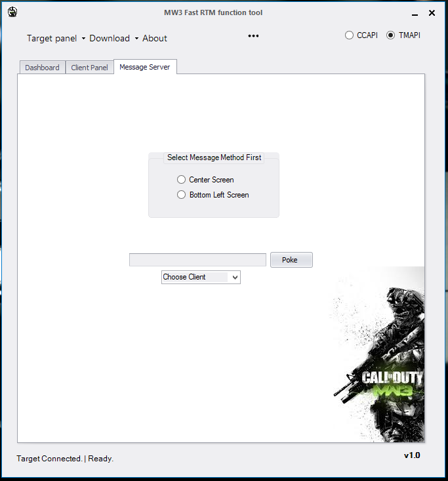Expand the arrow next to Target panel
The height and width of the screenshot is (481, 448).
pyautogui.click(x=83, y=39)
